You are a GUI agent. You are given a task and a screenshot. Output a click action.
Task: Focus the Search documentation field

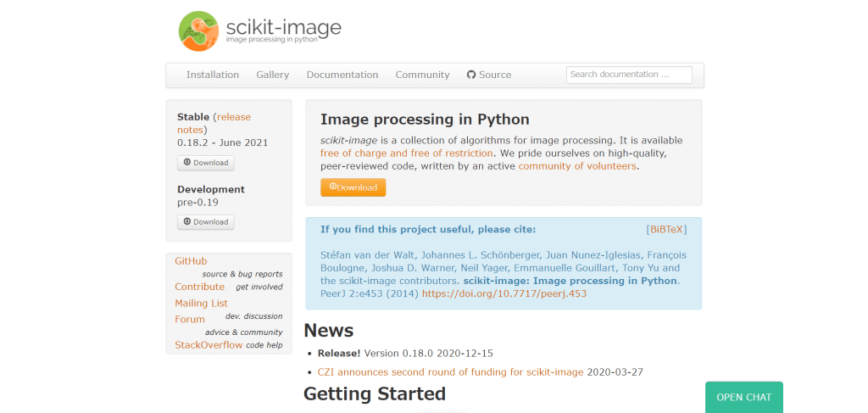[629, 75]
